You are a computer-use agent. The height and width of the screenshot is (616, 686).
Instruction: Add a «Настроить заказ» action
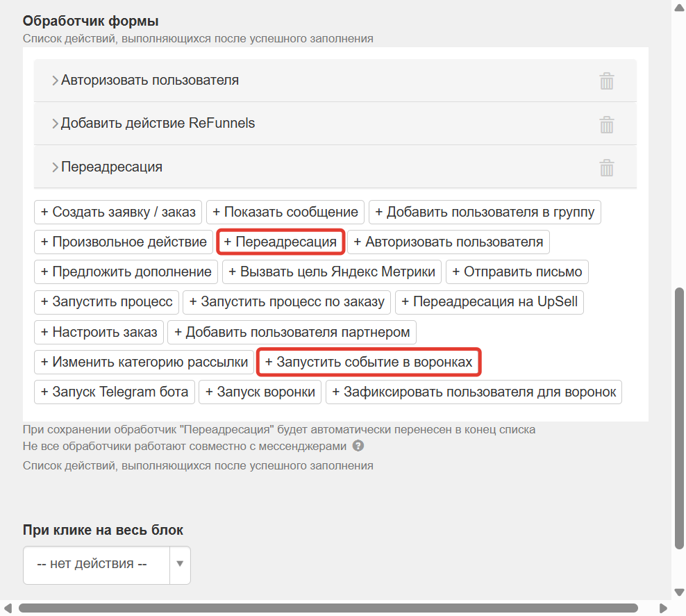98,332
